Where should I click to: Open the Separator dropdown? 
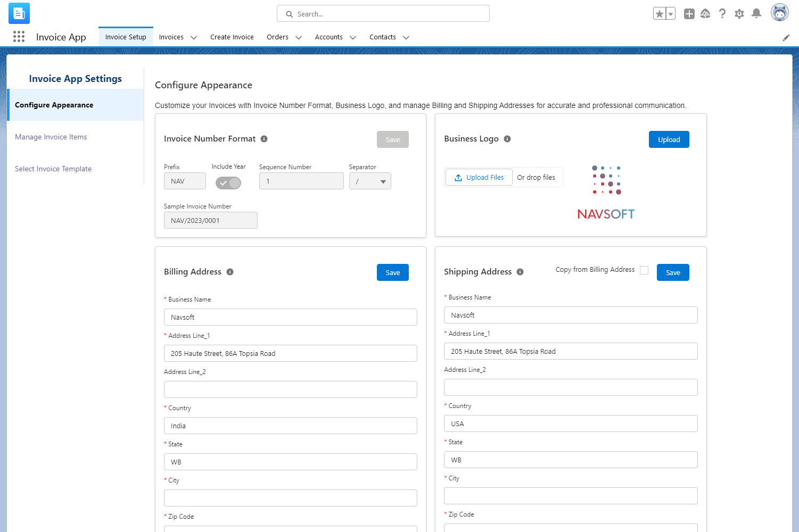click(370, 181)
